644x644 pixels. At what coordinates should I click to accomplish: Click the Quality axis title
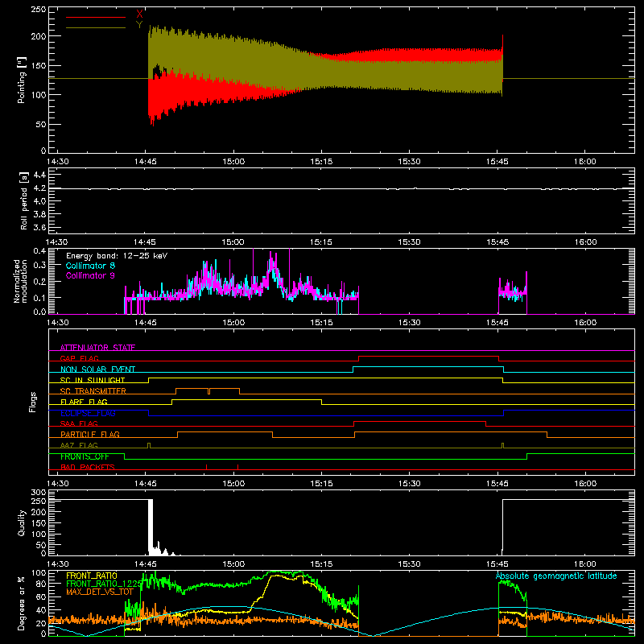tap(22, 522)
